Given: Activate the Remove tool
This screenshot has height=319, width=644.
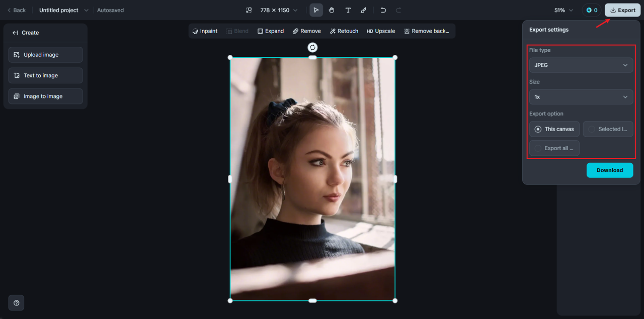Looking at the screenshot, I should coord(306,31).
